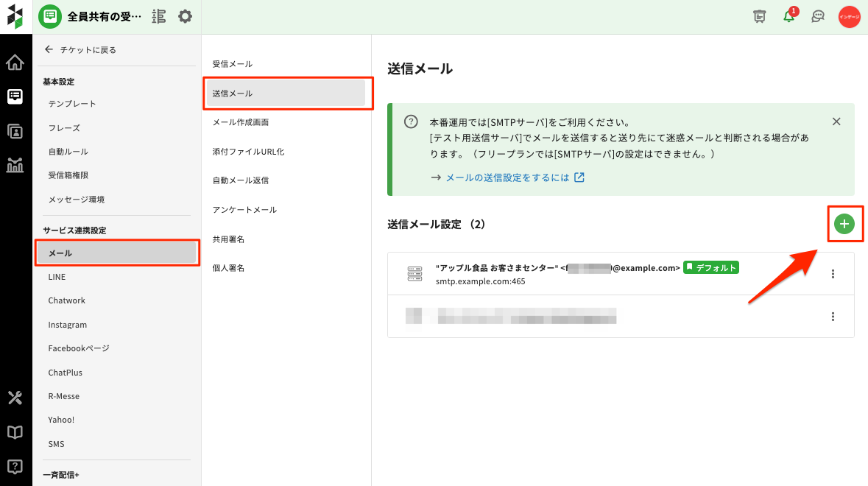868x486 pixels.
Task: Select テンプレート under 基本設定
Action: 72,104
